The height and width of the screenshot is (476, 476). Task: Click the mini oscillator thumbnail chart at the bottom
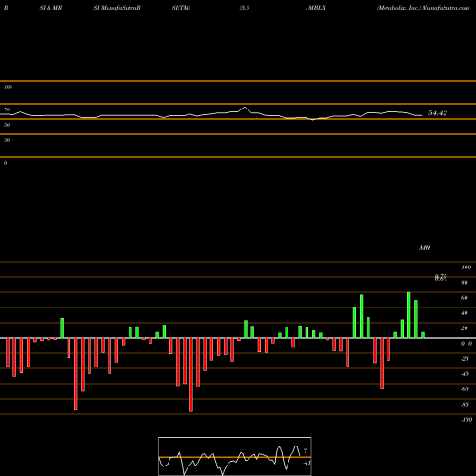pos(235,456)
